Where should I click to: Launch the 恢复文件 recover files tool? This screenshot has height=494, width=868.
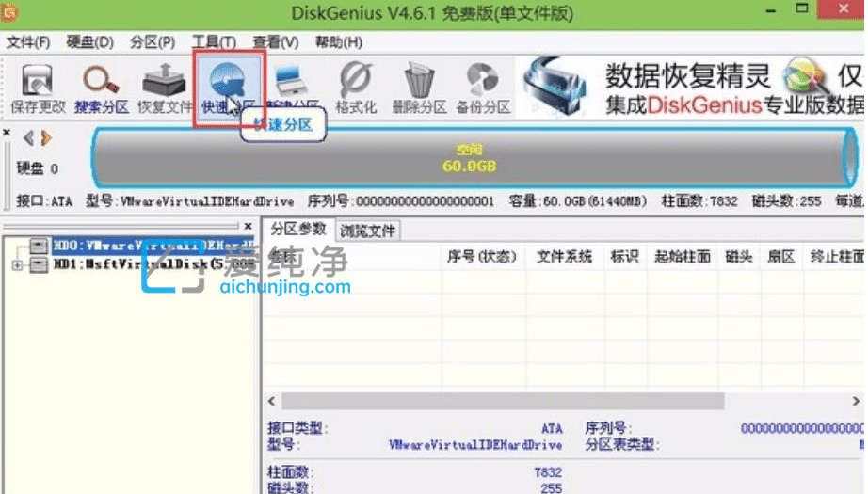tap(165, 88)
